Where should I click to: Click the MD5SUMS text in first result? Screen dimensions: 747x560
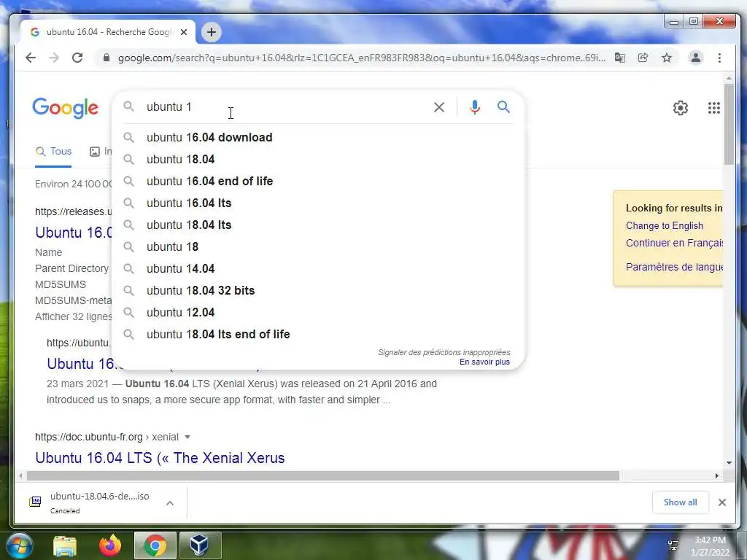61,285
